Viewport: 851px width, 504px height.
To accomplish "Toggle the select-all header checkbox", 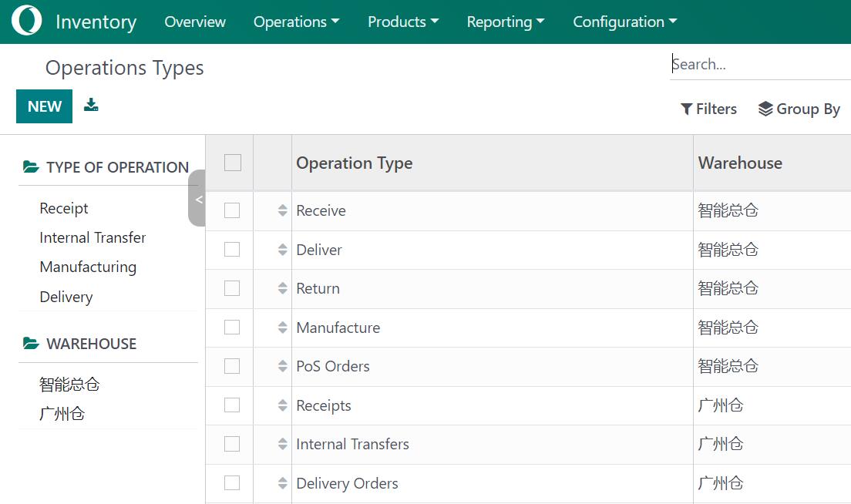I will [233, 162].
